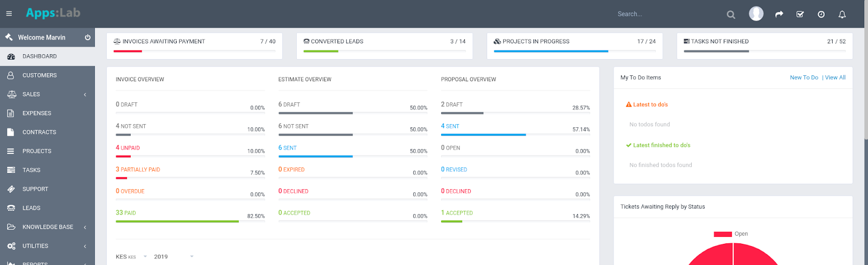Open Contracts menu item

tap(47, 132)
